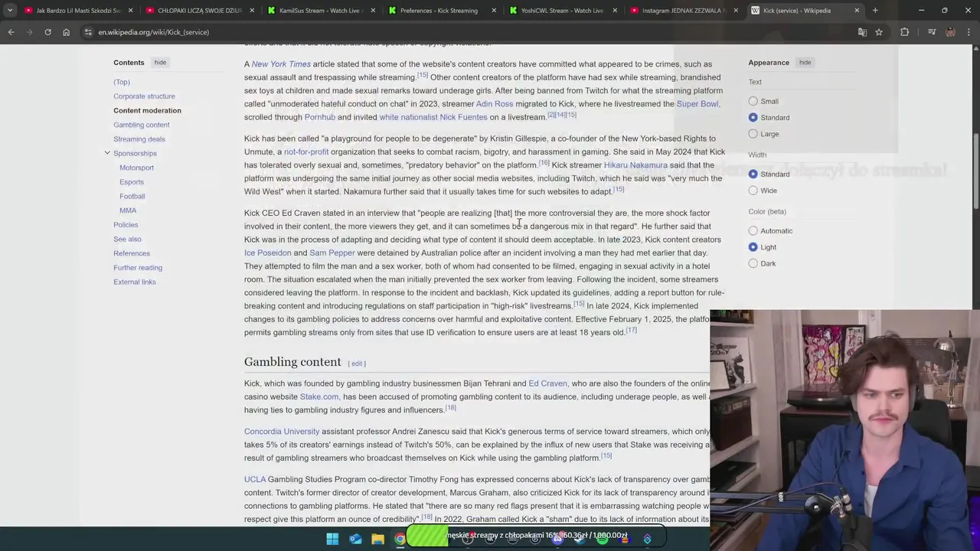Open File Explorer from the taskbar
This screenshot has width=980, height=551.
(x=377, y=539)
